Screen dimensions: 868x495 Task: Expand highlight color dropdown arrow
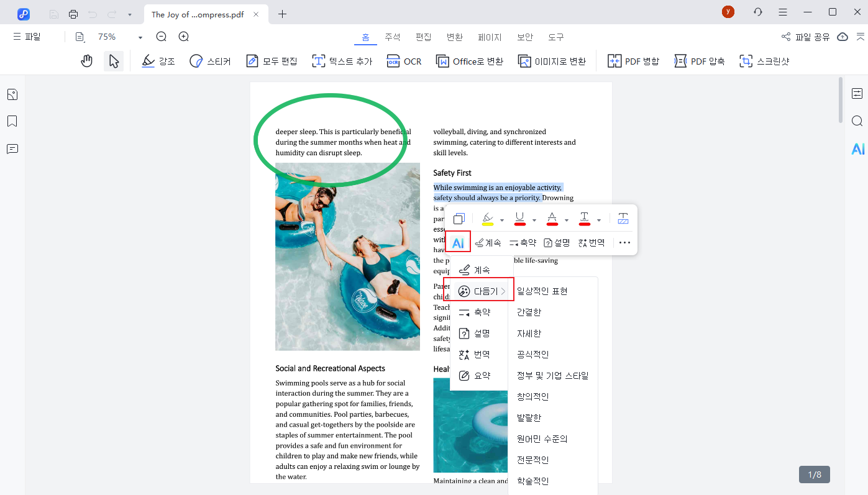click(x=502, y=220)
